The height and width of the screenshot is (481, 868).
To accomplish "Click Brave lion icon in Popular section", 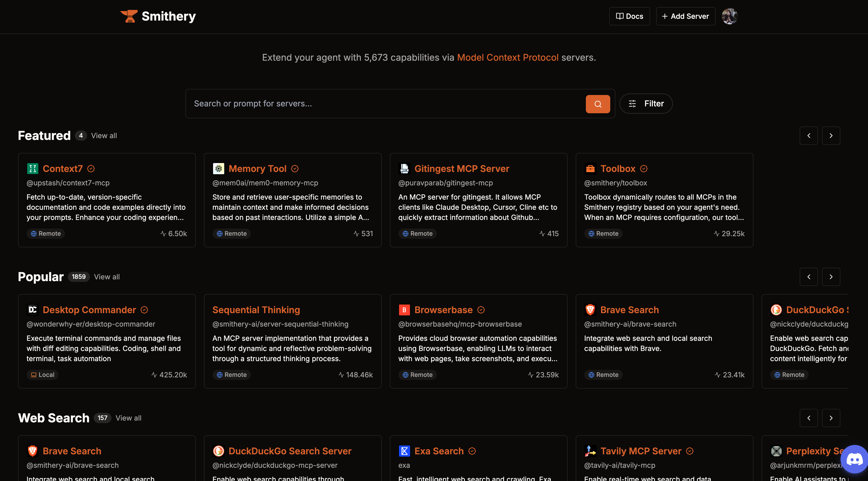I will [x=590, y=310].
